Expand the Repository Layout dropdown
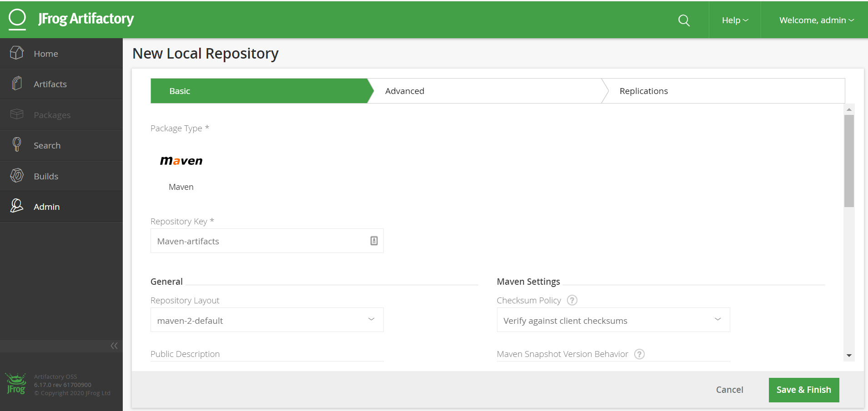868x411 pixels. 267,320
